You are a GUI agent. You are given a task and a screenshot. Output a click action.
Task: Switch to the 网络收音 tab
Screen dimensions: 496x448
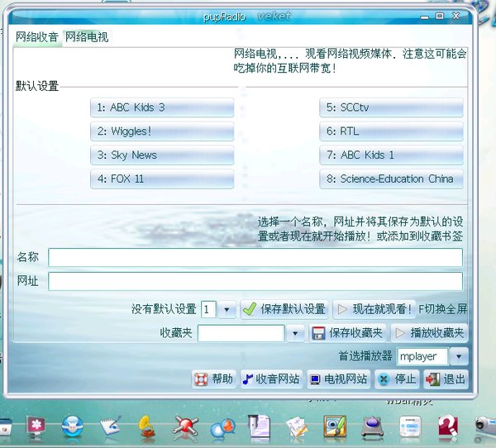[x=37, y=37]
